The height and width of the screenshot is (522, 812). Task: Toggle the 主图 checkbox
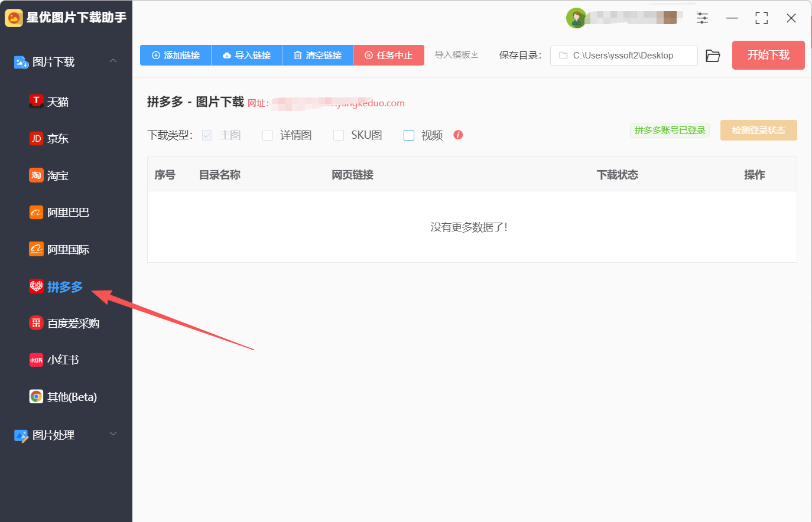[x=207, y=135]
